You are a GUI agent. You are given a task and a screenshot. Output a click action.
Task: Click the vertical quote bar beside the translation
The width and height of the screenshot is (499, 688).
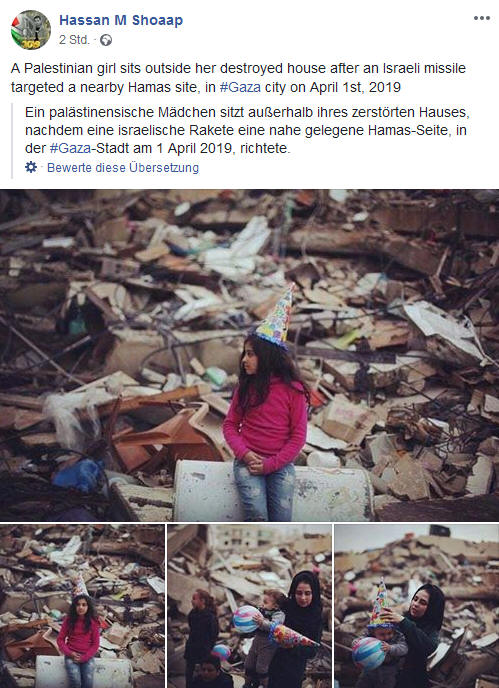point(12,140)
